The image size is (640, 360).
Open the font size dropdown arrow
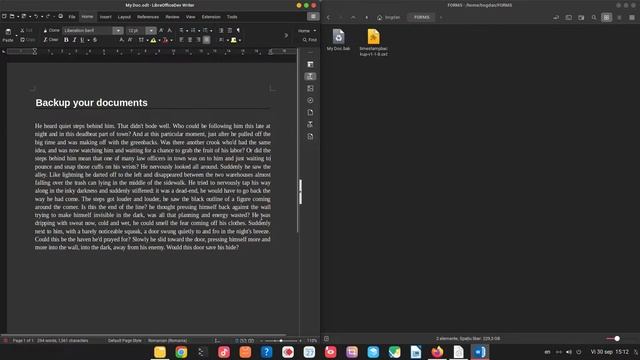(151, 31)
